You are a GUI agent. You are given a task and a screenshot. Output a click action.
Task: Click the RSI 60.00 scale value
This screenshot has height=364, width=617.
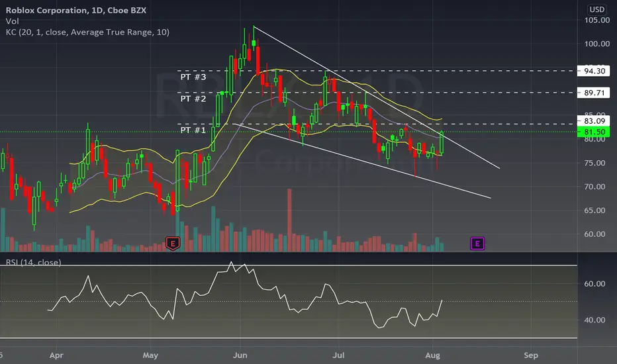[x=594, y=284]
